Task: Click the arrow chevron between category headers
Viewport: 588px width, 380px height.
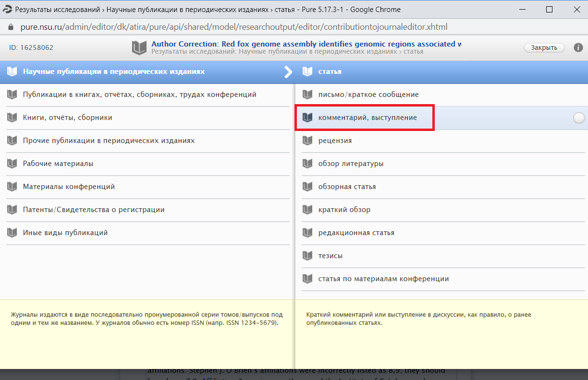Action: pyautogui.click(x=288, y=72)
